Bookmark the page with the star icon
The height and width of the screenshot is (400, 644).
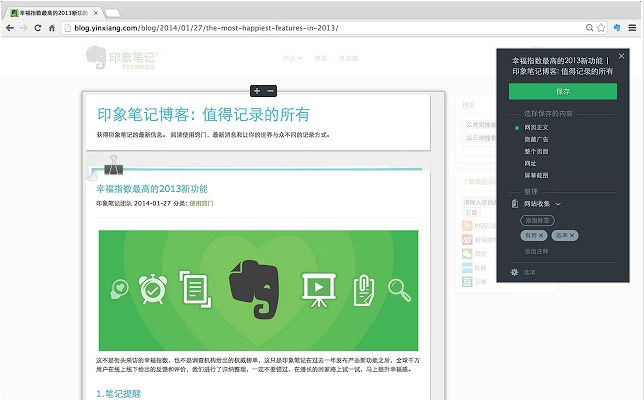[x=601, y=28]
